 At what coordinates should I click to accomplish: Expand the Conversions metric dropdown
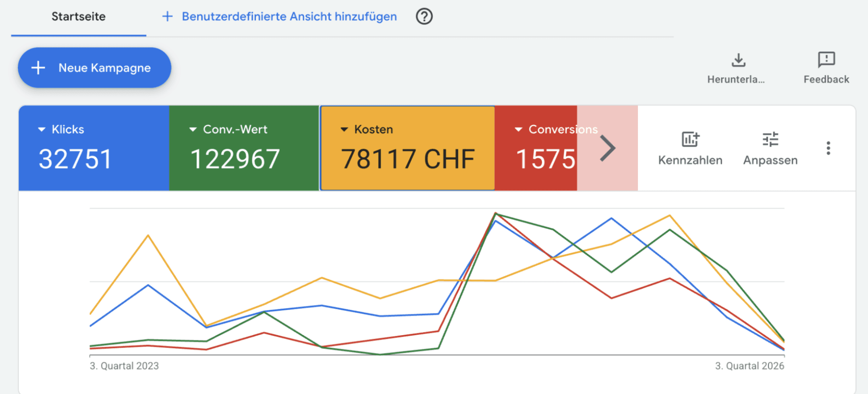click(x=519, y=129)
